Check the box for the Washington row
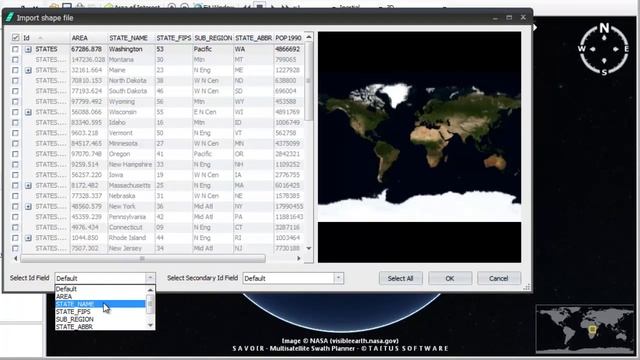 click(x=16, y=49)
